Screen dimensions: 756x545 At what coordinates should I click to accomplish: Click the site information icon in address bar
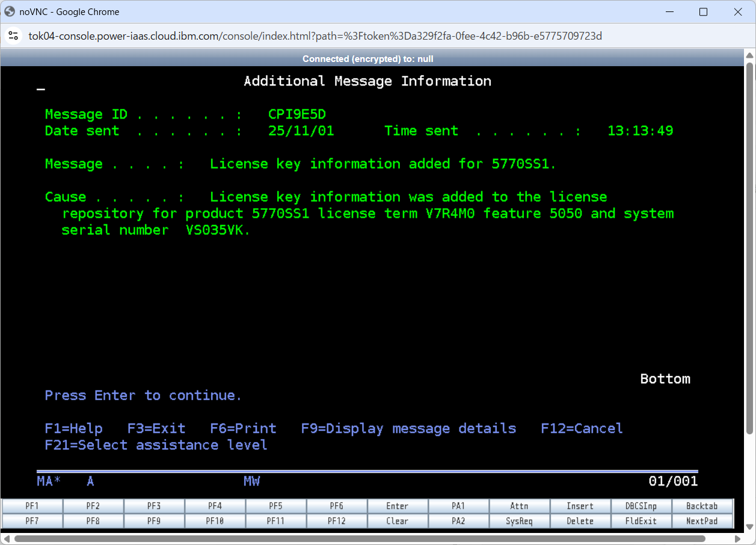13,36
